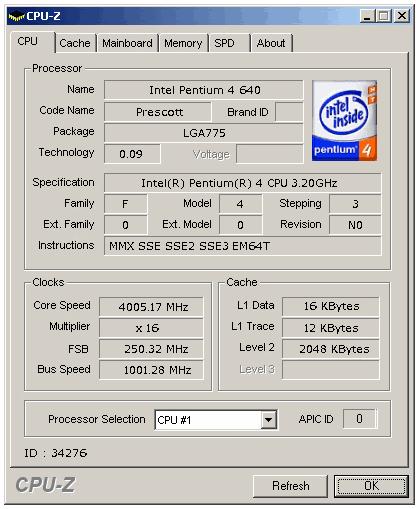
Task: Minimize the CPU-Z window
Action: [x=367, y=16]
